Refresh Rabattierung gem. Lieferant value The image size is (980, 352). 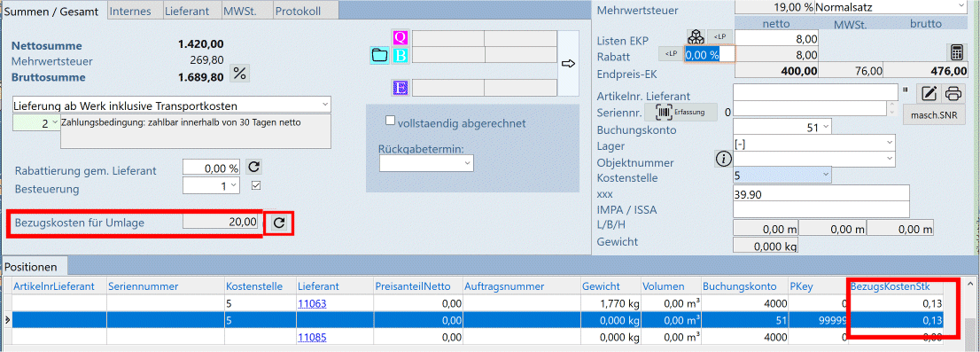(x=253, y=168)
